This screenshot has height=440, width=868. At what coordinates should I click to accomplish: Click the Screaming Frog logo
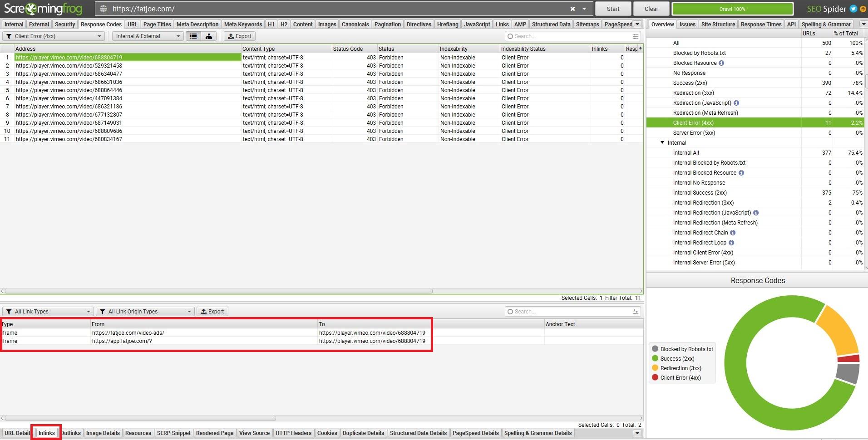pyautogui.click(x=43, y=9)
